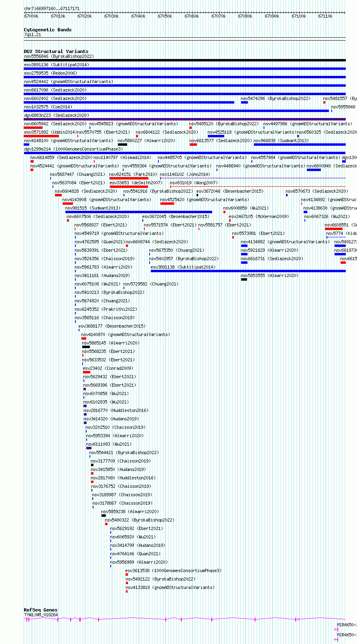Click the red bar under nsv824151
This screenshot has height=644, width=357.
tap(129, 178)
